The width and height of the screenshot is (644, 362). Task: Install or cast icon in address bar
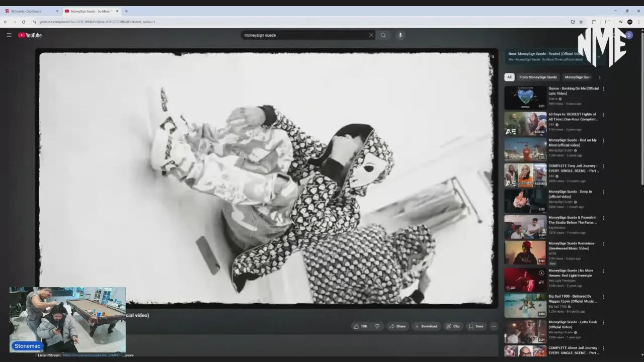[x=573, y=22]
